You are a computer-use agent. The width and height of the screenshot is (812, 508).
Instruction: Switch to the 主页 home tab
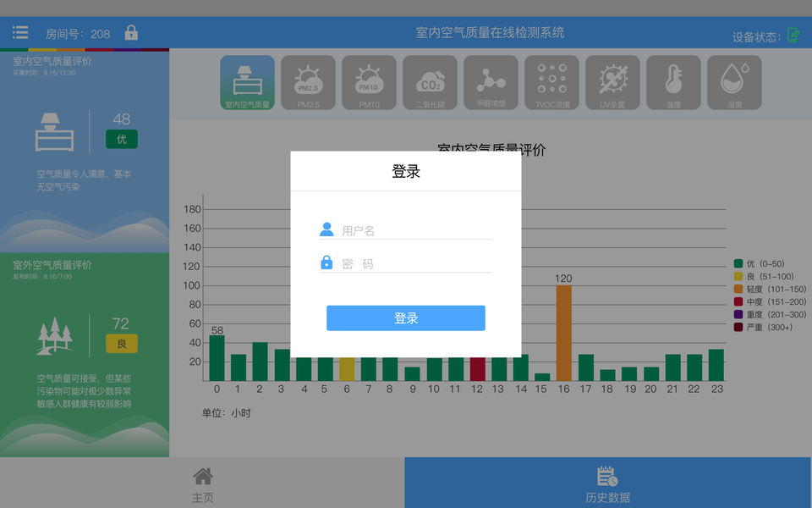pos(202,483)
